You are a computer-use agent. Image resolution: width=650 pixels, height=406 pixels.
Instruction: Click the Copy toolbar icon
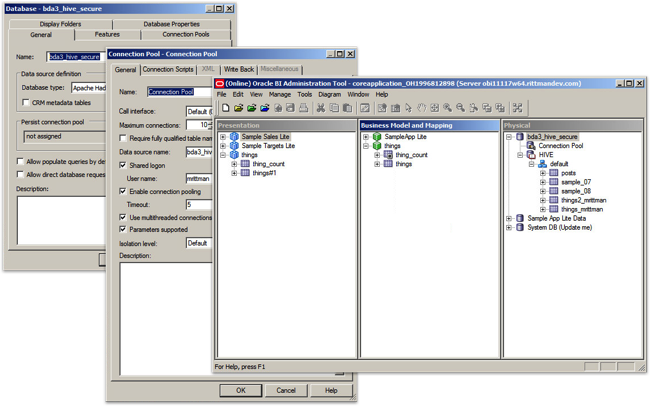tap(334, 108)
